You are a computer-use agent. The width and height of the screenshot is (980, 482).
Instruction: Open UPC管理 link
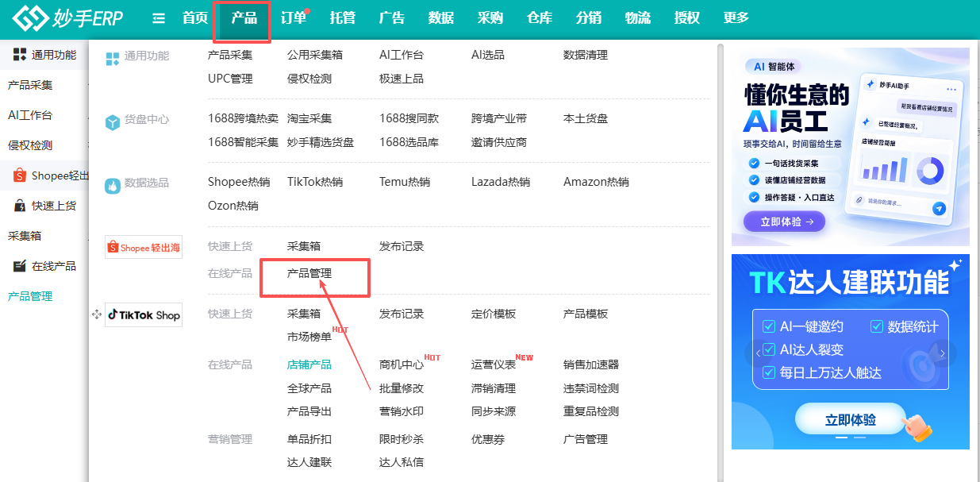coord(230,79)
